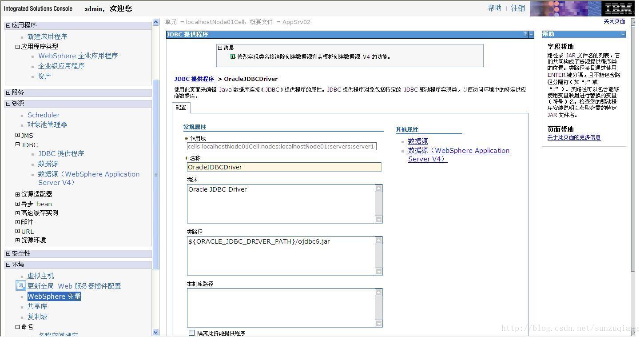This screenshot has height=337, width=644.
Task: Open 共享库 link
Action: coord(37,306)
